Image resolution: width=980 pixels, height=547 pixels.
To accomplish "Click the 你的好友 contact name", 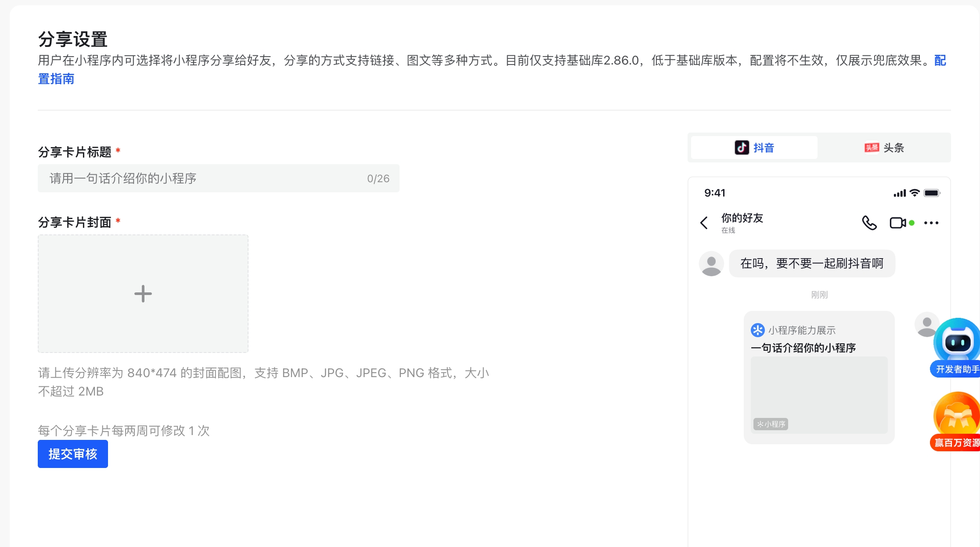I will click(742, 218).
